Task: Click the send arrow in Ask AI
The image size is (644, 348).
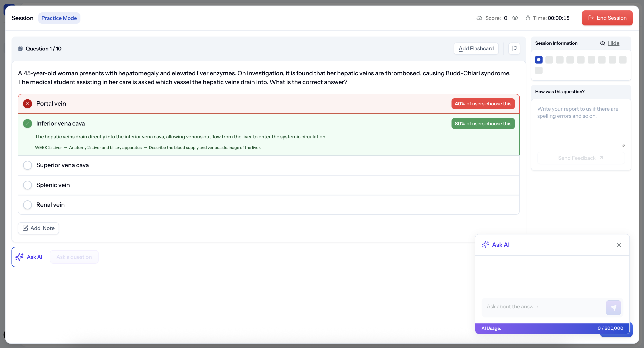Action: 613,307
